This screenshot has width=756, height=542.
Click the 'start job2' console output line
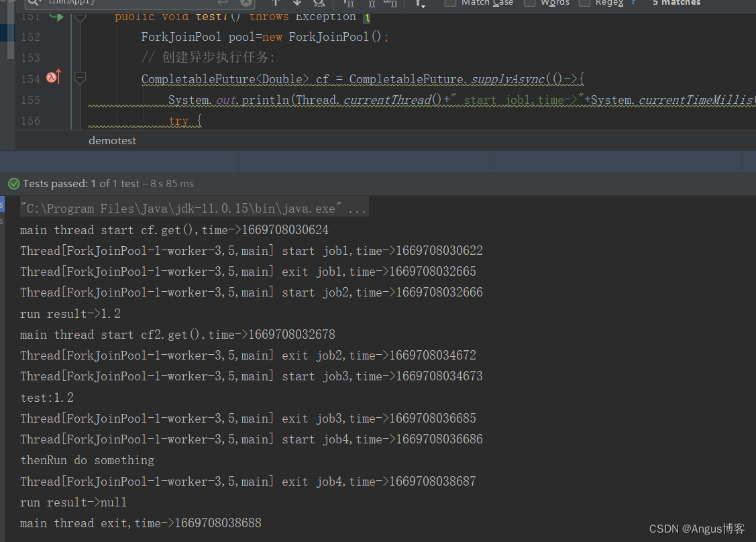251,292
